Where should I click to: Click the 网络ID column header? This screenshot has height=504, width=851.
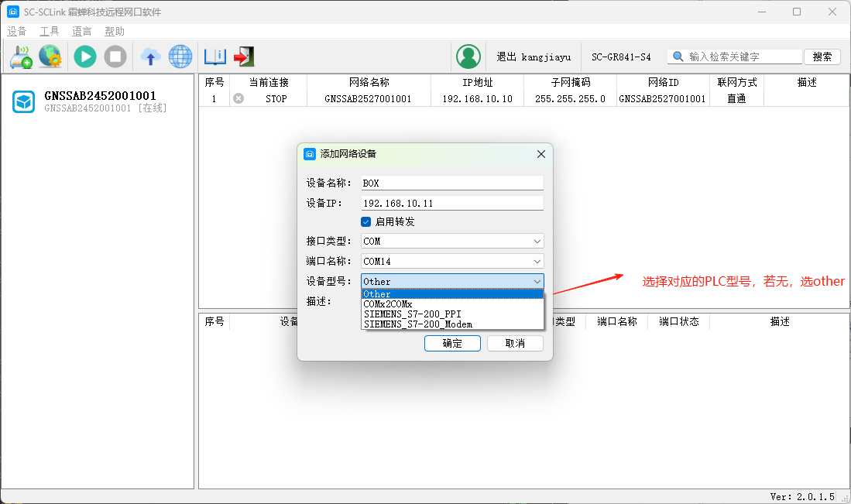(x=663, y=83)
